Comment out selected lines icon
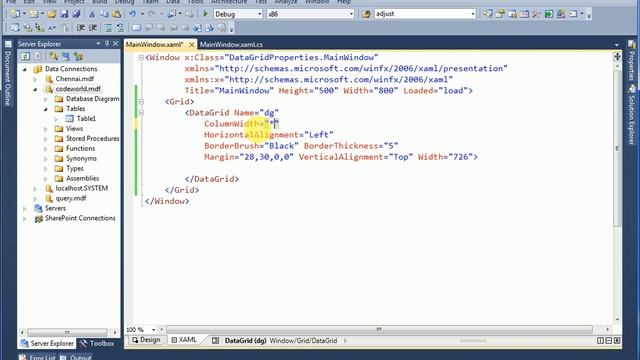The height and width of the screenshot is (360, 640). [108, 28]
